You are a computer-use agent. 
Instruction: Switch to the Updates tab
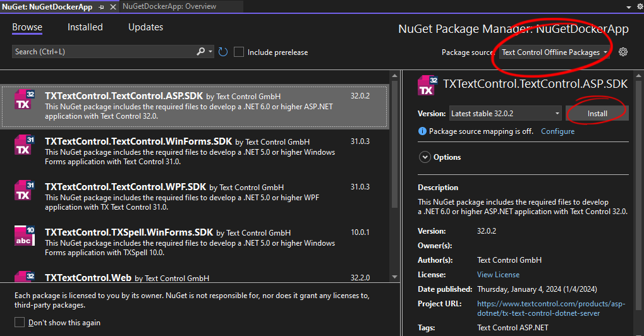click(145, 27)
